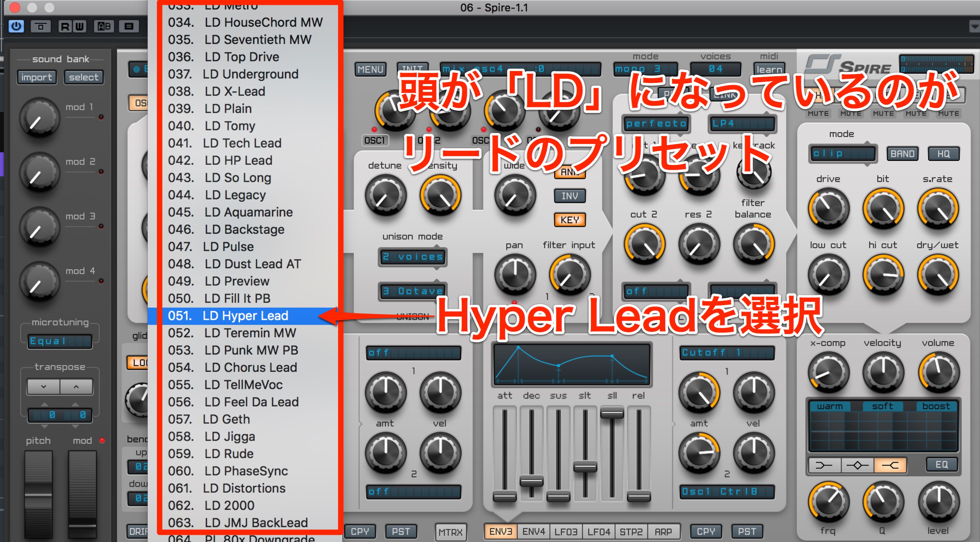The height and width of the screenshot is (542, 980).
Task: Open the 'perfecto' filter type dropdown
Action: click(656, 123)
